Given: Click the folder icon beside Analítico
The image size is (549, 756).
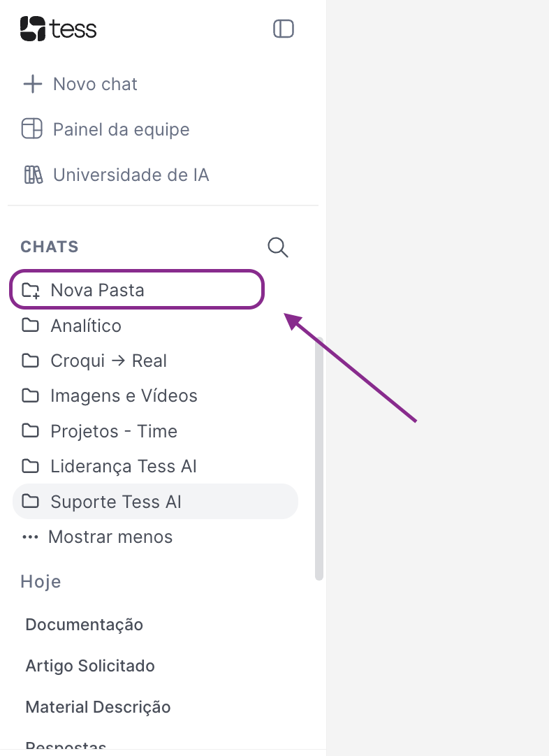Looking at the screenshot, I should point(31,325).
